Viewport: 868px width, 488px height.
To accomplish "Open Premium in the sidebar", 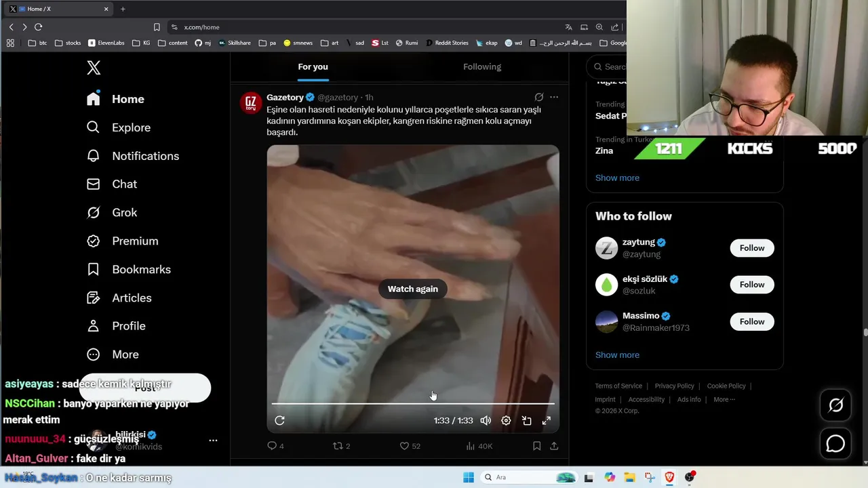I will tap(122, 241).
